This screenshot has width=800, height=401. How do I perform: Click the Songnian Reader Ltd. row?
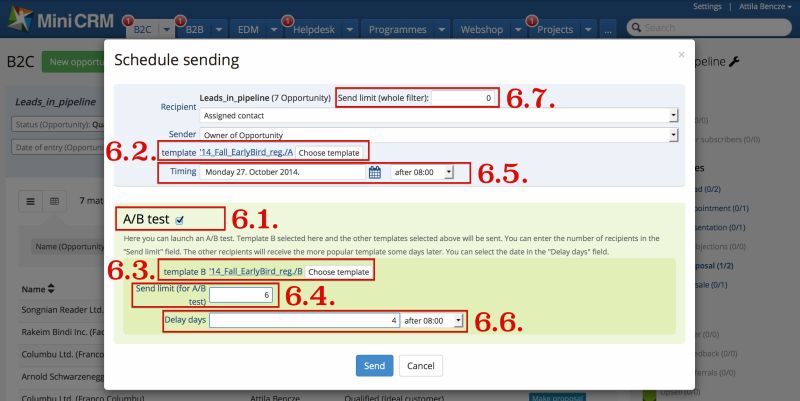(63, 310)
